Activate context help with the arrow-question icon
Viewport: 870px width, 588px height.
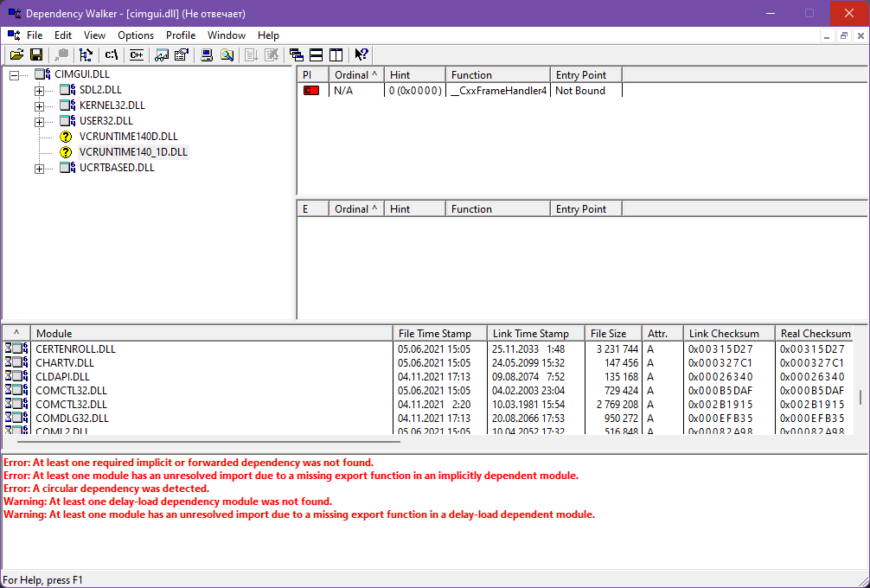[x=361, y=54]
